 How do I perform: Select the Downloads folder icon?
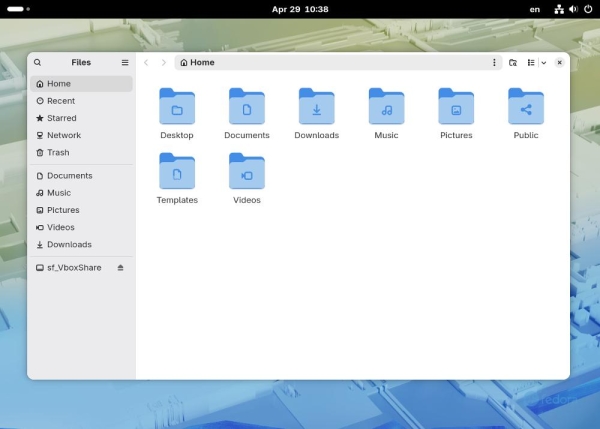pyautogui.click(x=316, y=107)
